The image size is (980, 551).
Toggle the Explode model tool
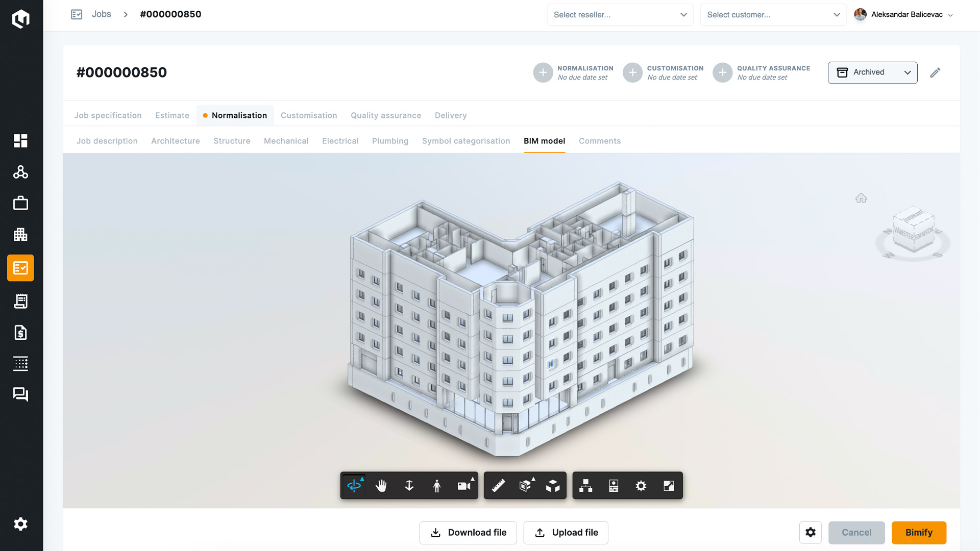pos(553,486)
